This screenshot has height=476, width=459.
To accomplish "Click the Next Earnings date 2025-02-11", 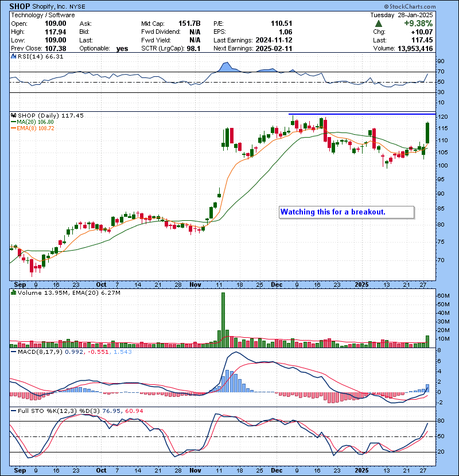I will point(274,49).
